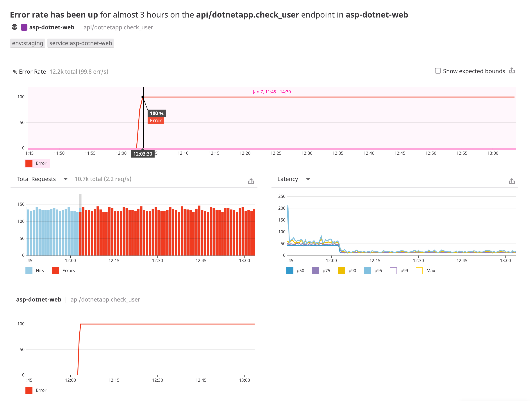Export the % Error Rate chart

click(x=512, y=71)
